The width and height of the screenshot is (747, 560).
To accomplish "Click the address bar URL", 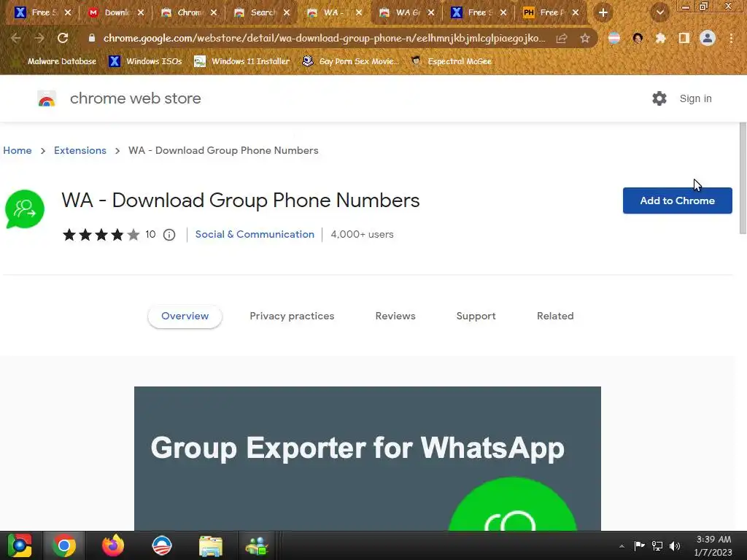I will [x=324, y=38].
